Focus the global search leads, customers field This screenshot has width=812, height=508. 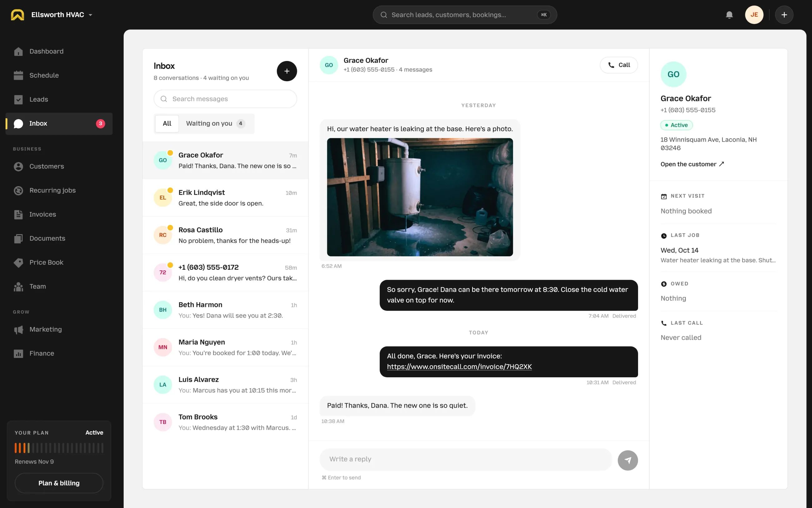(465, 15)
